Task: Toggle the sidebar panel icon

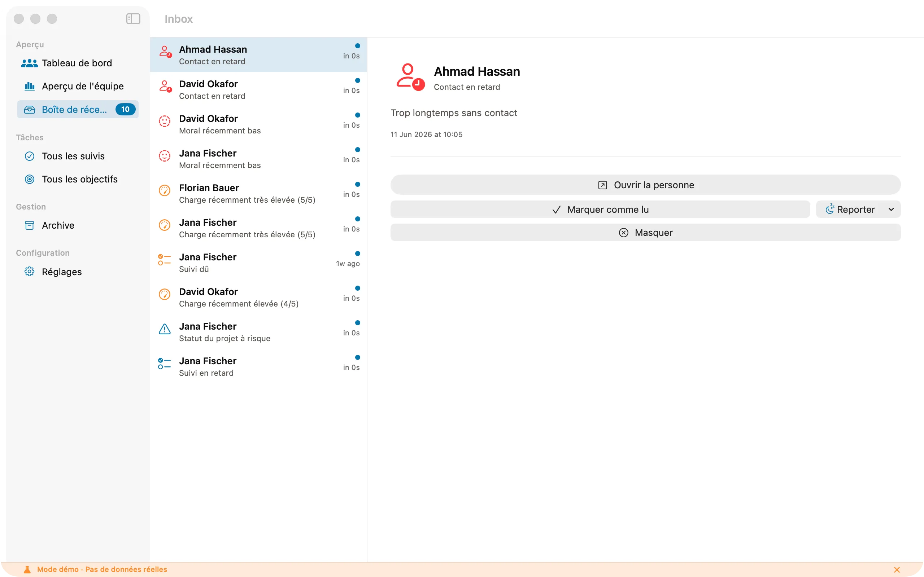Action: tap(133, 19)
